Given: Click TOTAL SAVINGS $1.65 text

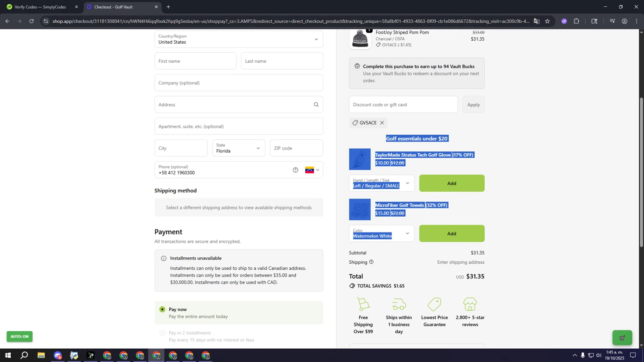Looking at the screenshot, I should 381,286.
